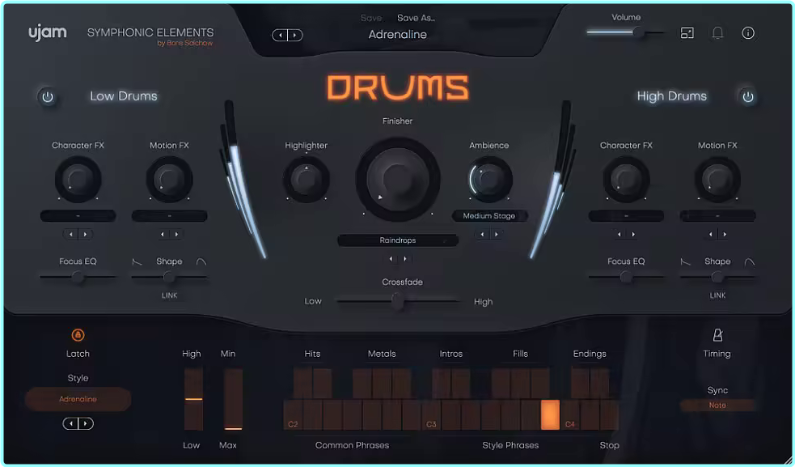This screenshot has height=467, width=795.
Task: Click Low Drums decay shape icon left of Shape
Action: (137, 262)
